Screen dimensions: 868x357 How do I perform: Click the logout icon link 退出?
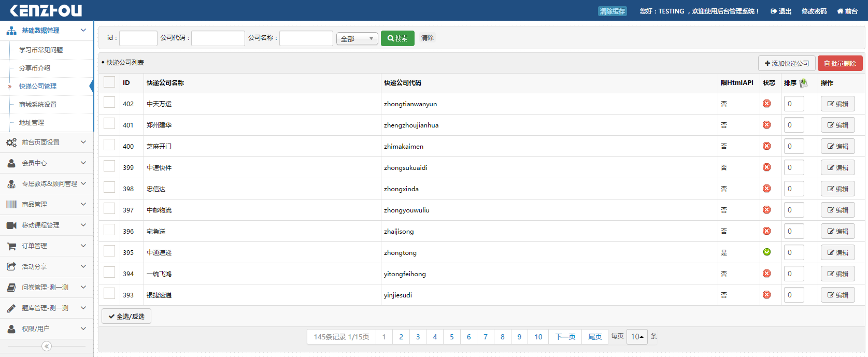(781, 11)
